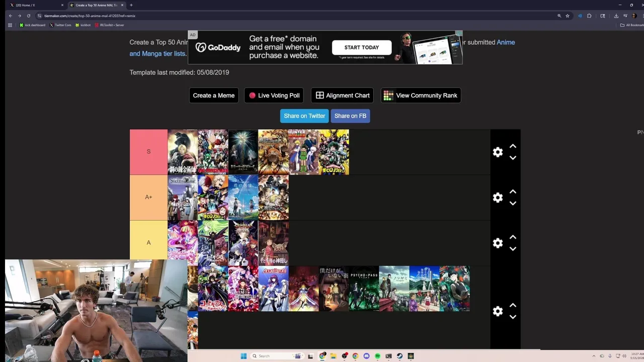Viewport: 644px width, 362px height.
Task: Select the Hunter x Hunter poster in S tier
Action: click(303, 152)
